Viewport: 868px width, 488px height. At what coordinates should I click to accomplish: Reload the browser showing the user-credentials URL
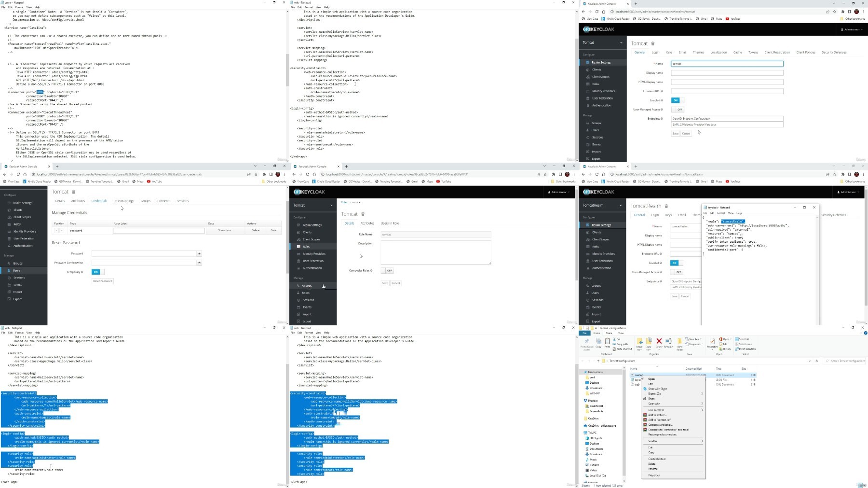[18, 174]
